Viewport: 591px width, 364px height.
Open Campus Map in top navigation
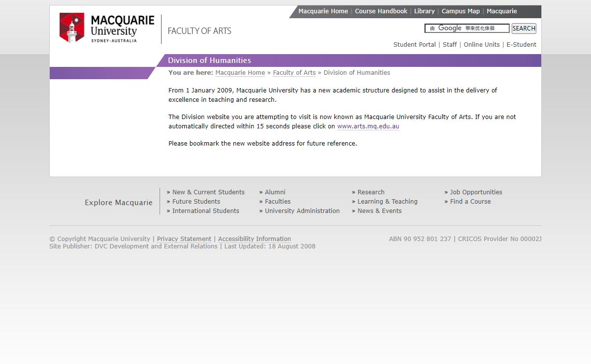click(x=460, y=11)
